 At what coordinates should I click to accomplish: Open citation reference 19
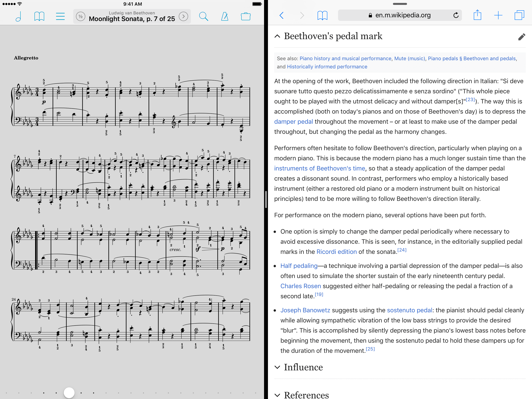coord(319,294)
